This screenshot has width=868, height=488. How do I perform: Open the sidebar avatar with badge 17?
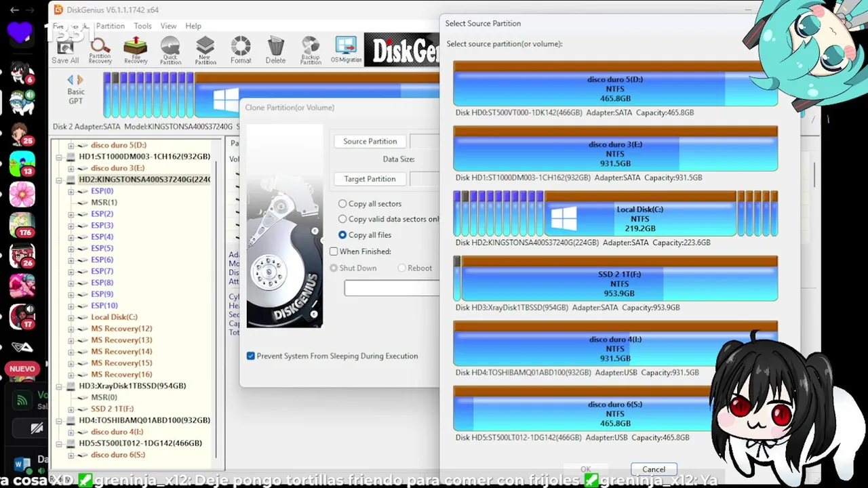click(22, 317)
